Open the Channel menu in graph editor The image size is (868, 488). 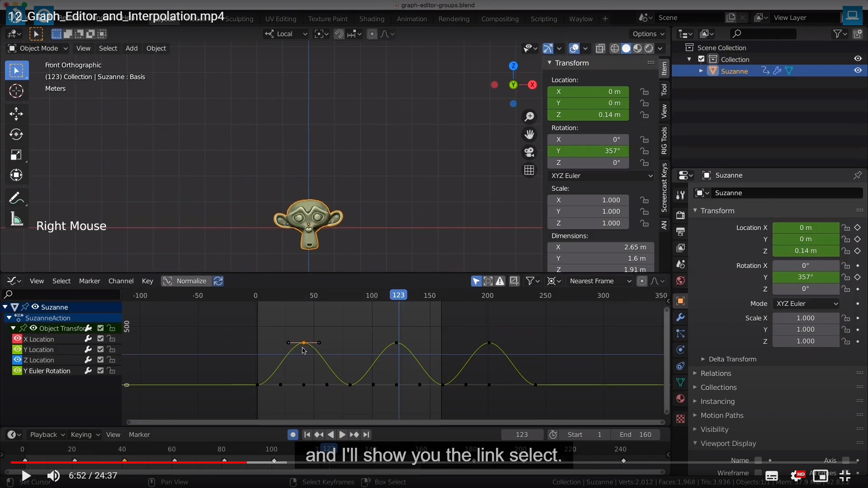[x=121, y=281]
